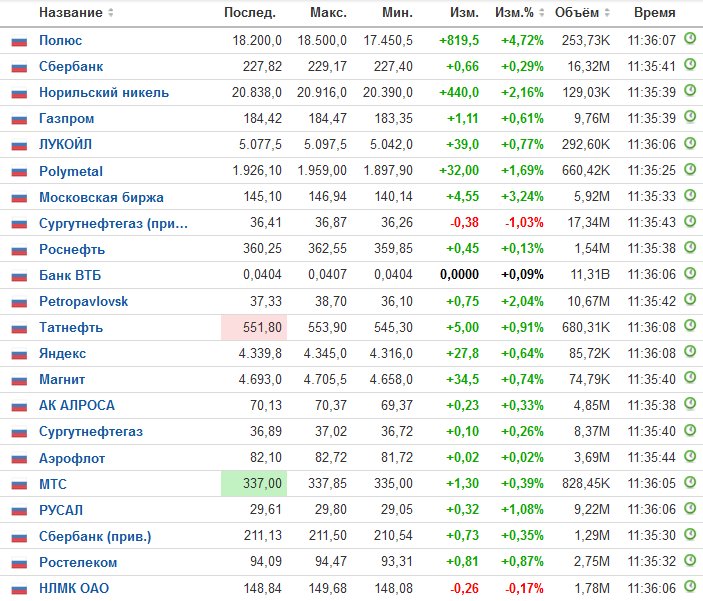Click the volume value 16,32M

click(589, 66)
